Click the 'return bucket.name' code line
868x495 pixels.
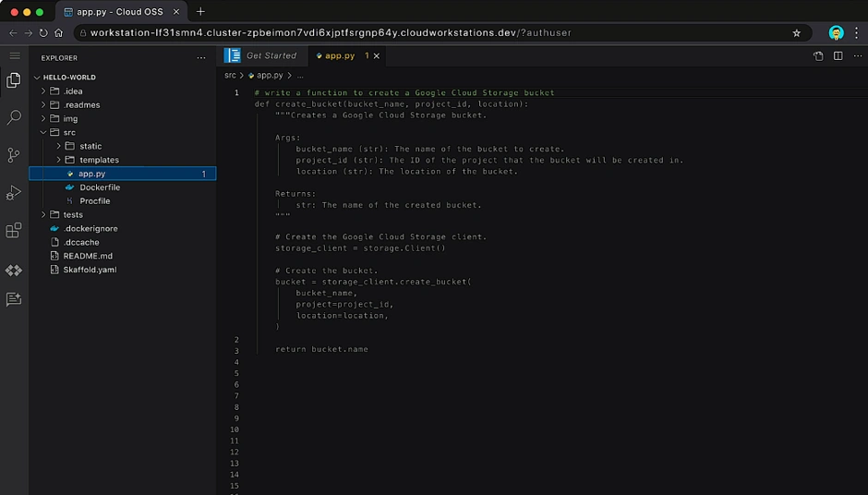pyautogui.click(x=321, y=349)
